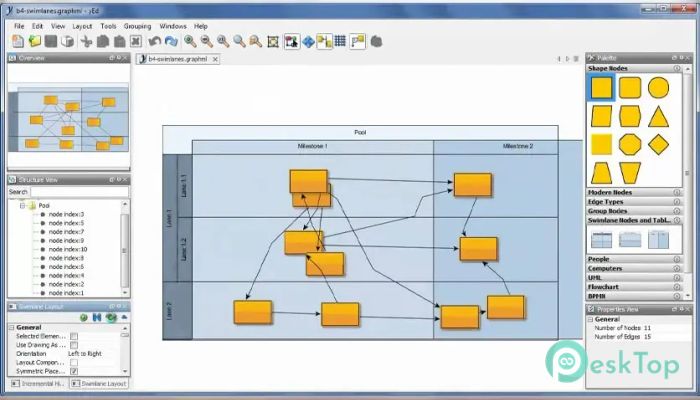Click the Zoom In magnifier icon

coord(190,42)
